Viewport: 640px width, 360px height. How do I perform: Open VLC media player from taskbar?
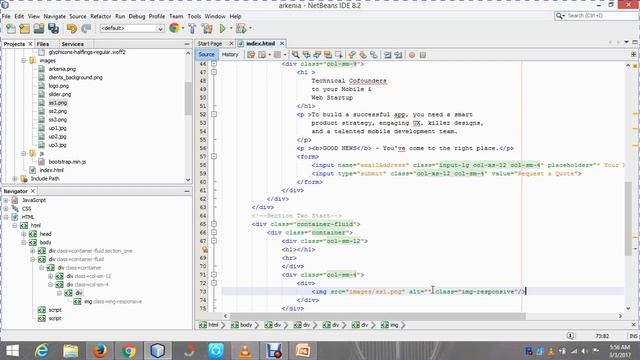[x=245, y=350]
